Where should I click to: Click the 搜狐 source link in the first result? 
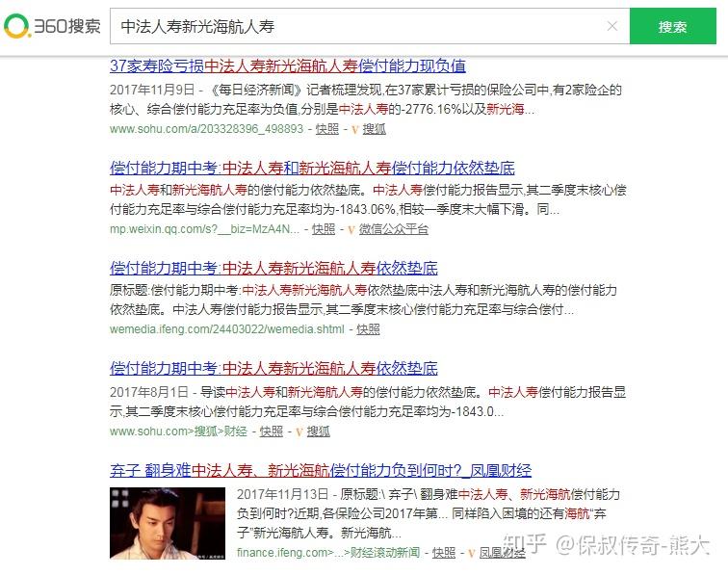(375, 129)
